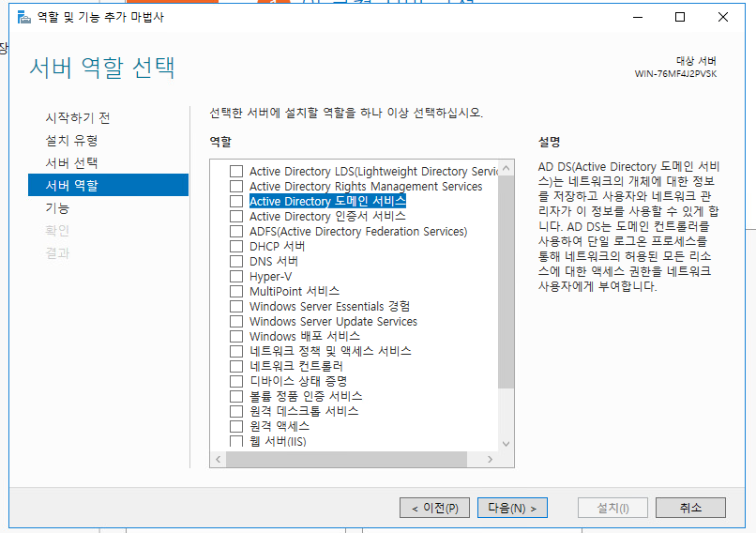
Task: Enable Active Directory 도메인 서비스 checkbox
Action: click(236, 201)
